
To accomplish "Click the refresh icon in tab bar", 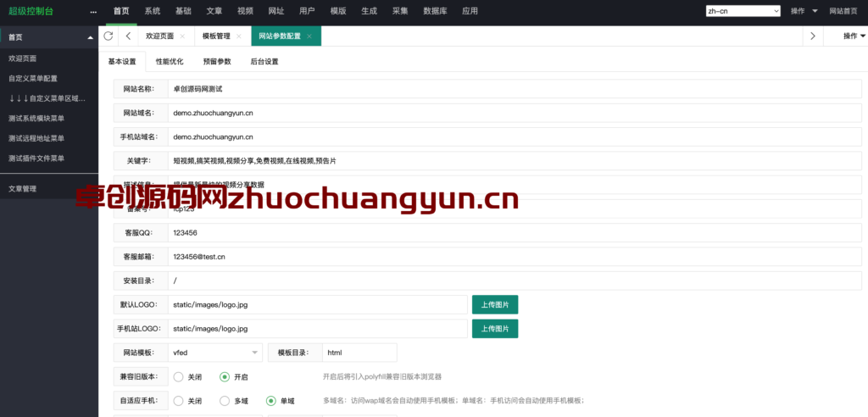I will pyautogui.click(x=108, y=36).
